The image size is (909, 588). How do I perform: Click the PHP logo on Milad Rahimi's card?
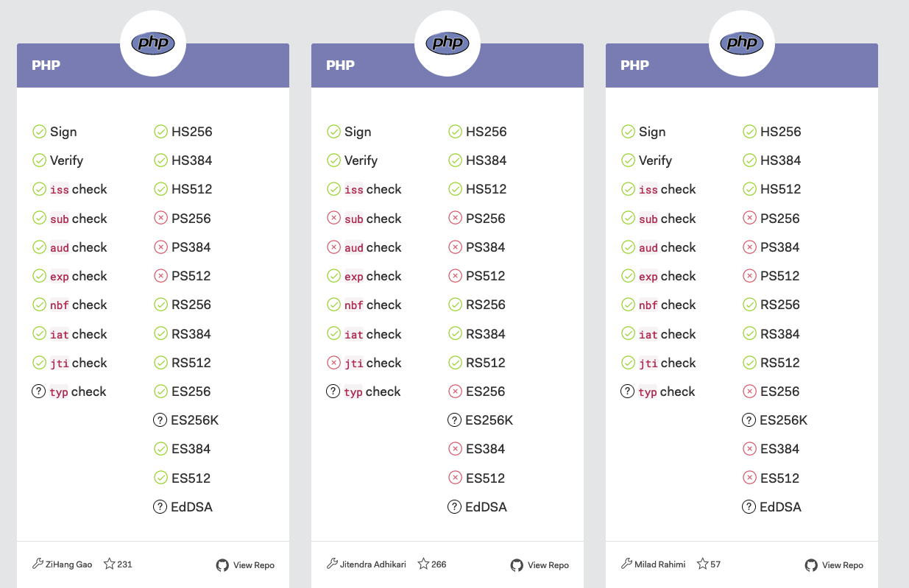742,43
